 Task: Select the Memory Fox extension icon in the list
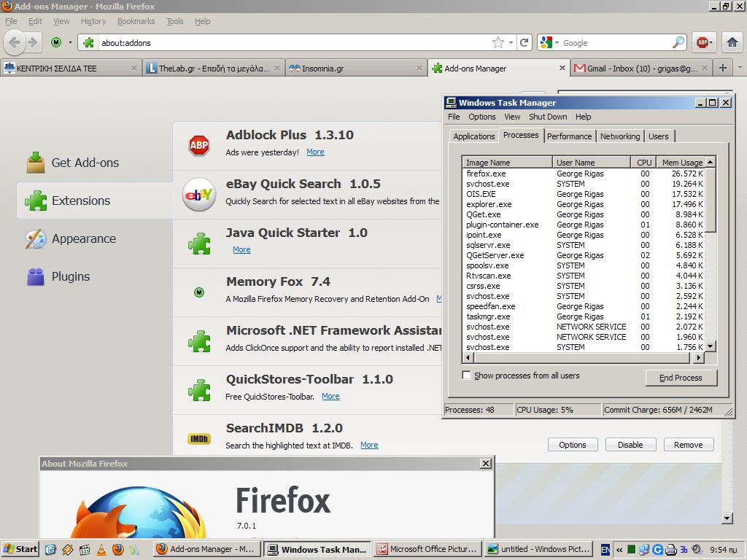point(199,292)
